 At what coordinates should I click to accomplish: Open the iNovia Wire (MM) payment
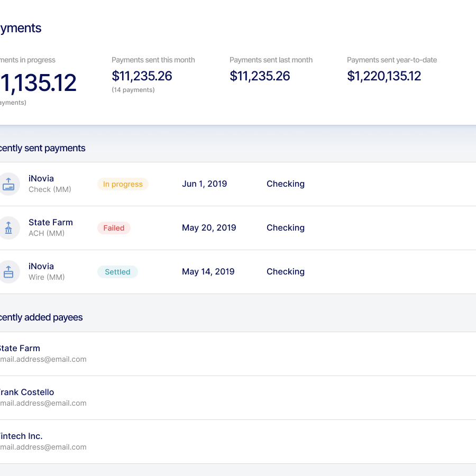(x=238, y=272)
